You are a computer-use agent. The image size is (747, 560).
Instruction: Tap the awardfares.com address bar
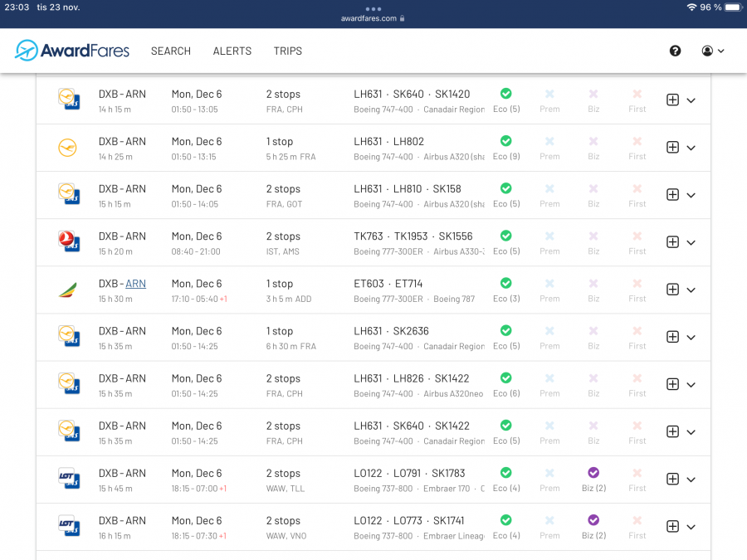click(x=373, y=18)
